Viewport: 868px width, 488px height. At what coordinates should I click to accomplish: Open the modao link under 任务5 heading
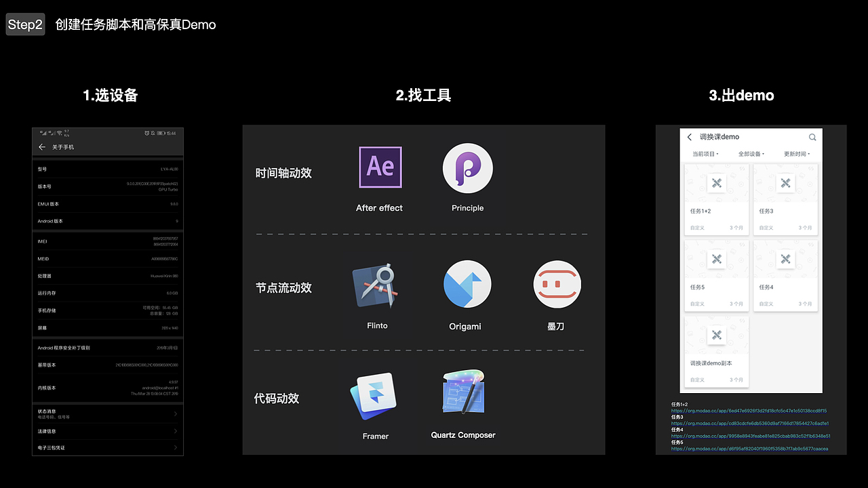click(x=749, y=449)
